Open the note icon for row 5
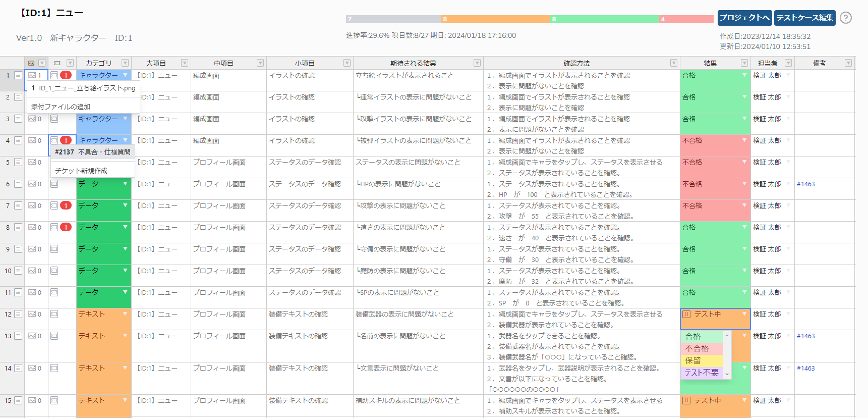The image size is (868, 418). pyautogui.click(x=18, y=162)
